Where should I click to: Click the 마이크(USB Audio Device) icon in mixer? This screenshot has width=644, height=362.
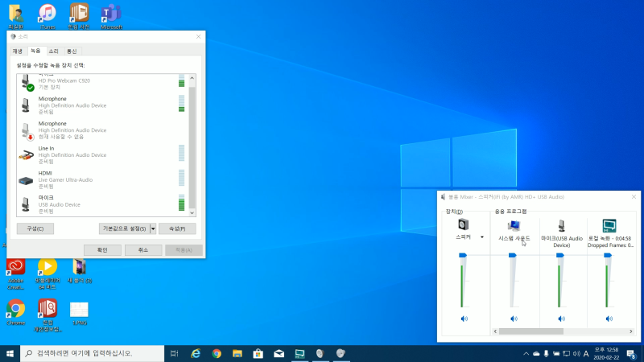(561, 225)
